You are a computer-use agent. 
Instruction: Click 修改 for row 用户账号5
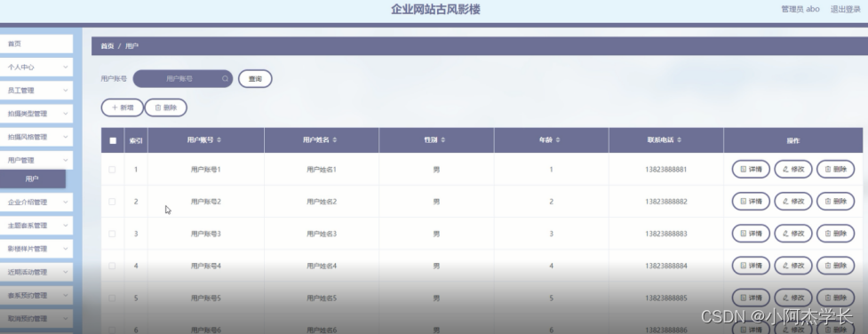(792, 298)
